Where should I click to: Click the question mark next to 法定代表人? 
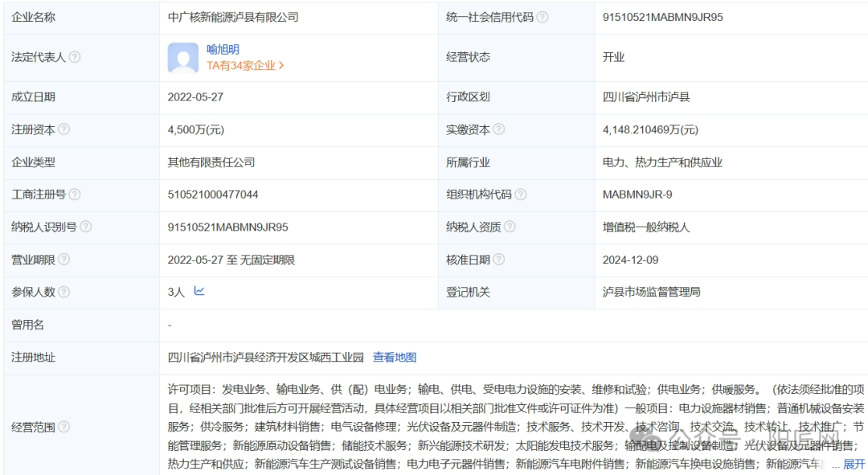pos(73,57)
